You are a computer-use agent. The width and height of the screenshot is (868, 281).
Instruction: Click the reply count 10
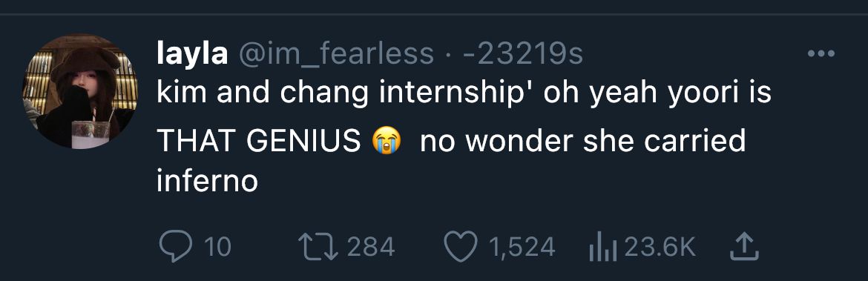[x=217, y=247]
